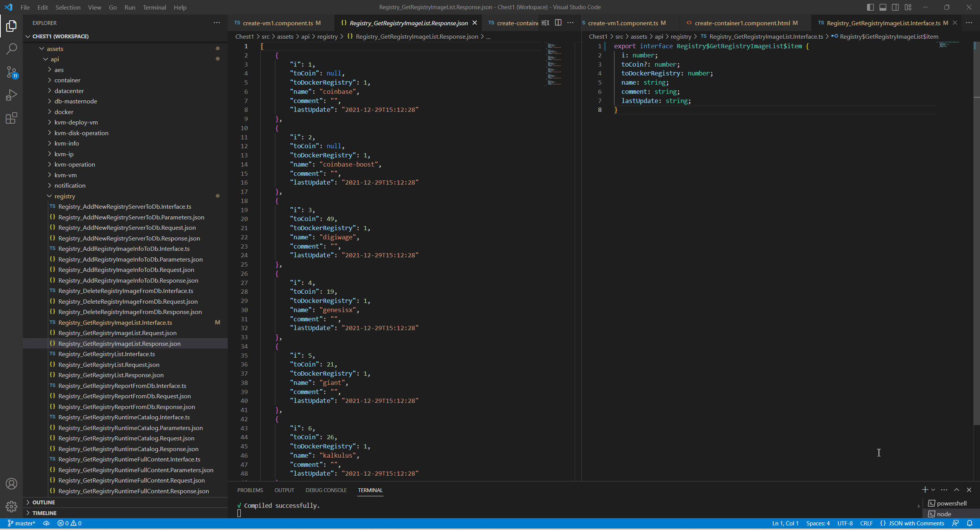Click master branch in status bar
Viewport: 980px width, 530px height.
coord(22,523)
